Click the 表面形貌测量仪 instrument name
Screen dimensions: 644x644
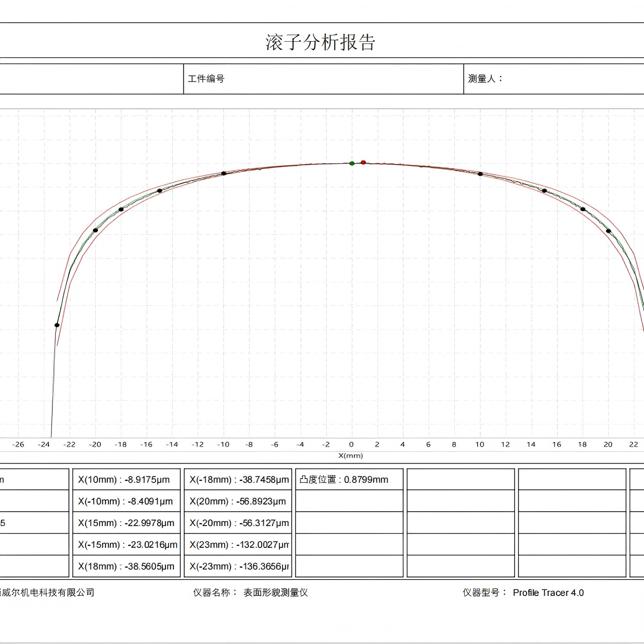tap(276, 593)
